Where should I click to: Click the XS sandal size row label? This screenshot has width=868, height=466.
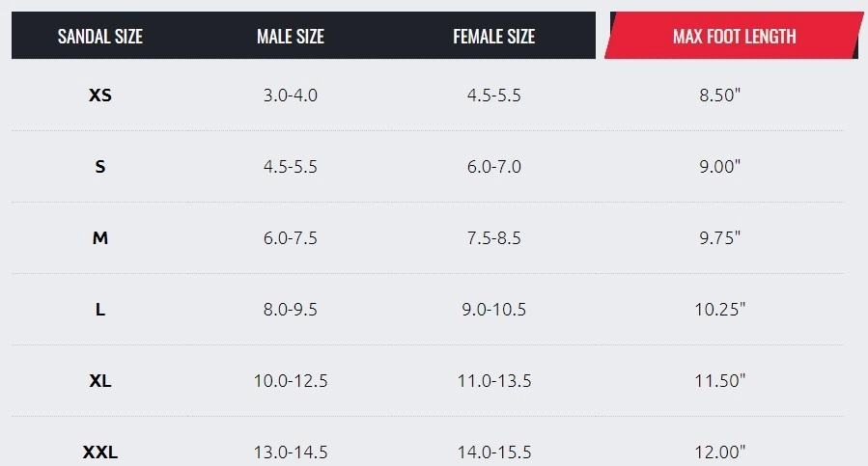(99, 96)
